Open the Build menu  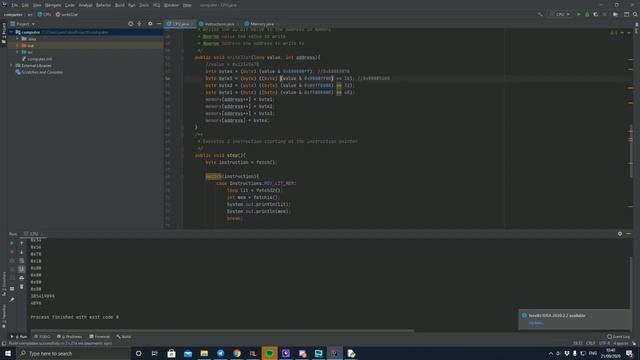[x=120, y=5]
